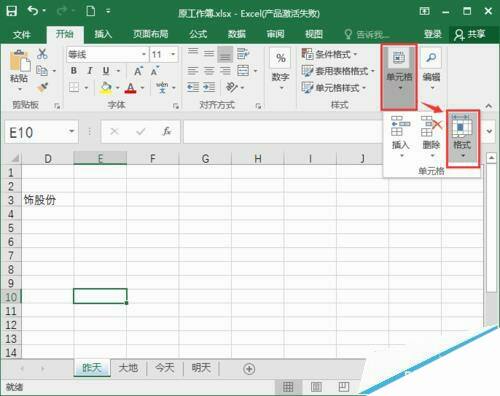Expand the Name Box dropdown arrow
500x396 pixels.
click(71, 132)
